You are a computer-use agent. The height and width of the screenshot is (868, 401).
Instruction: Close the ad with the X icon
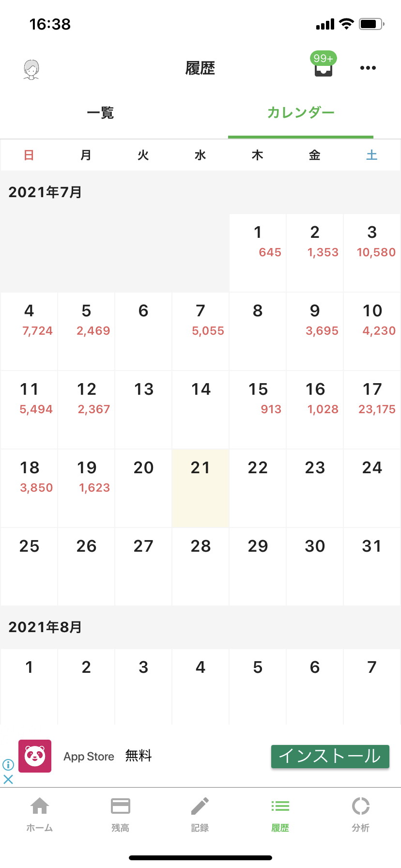tap(8, 779)
